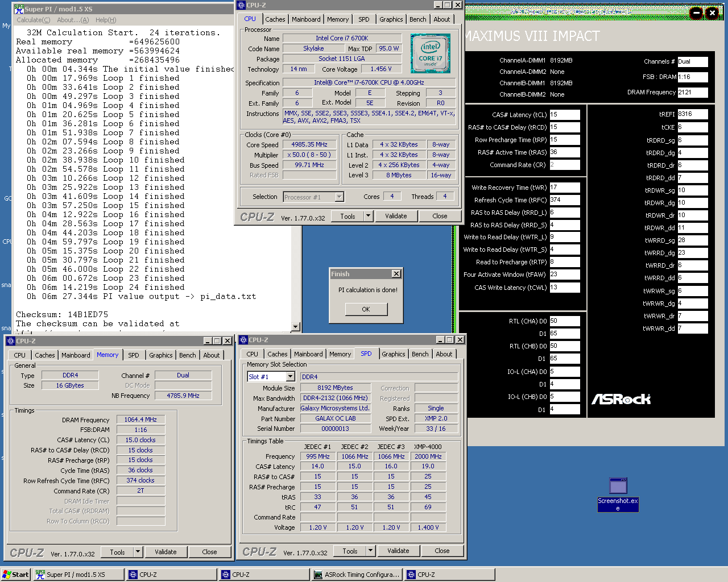
Task: Click the NB Frequency 4785.9 MHz value
Action: pyautogui.click(x=183, y=396)
